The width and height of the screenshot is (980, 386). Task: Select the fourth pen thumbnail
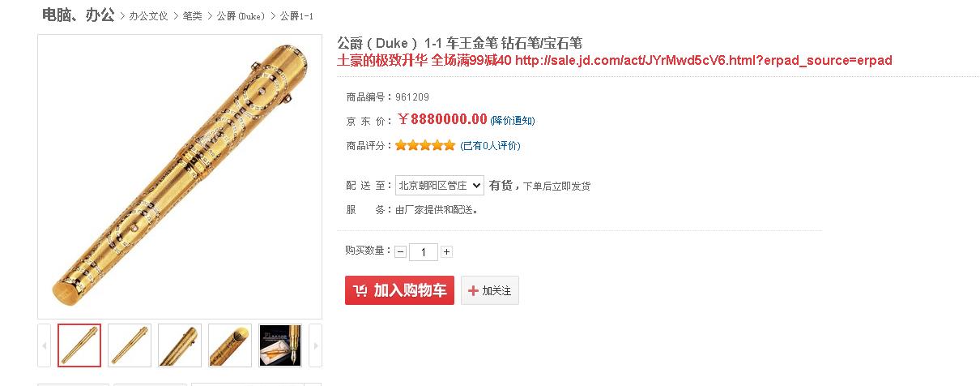coord(230,345)
